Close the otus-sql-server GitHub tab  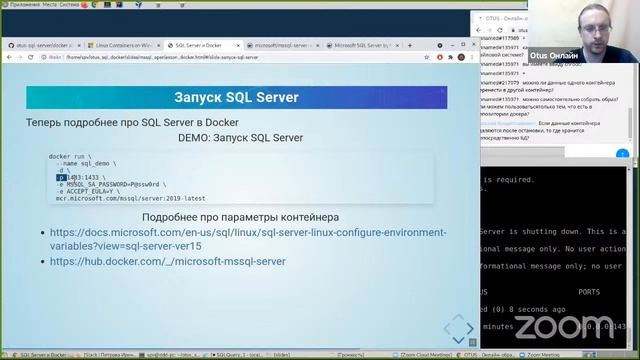pos(79,46)
